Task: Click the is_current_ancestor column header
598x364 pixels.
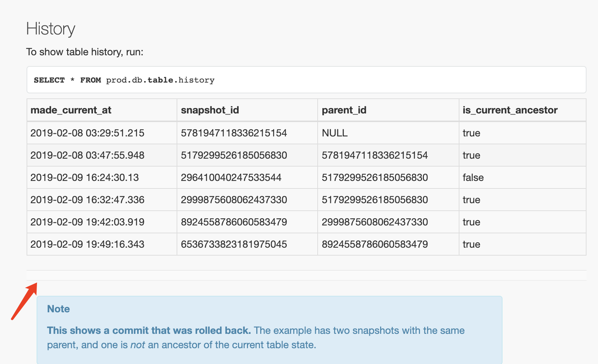Action: tap(510, 110)
